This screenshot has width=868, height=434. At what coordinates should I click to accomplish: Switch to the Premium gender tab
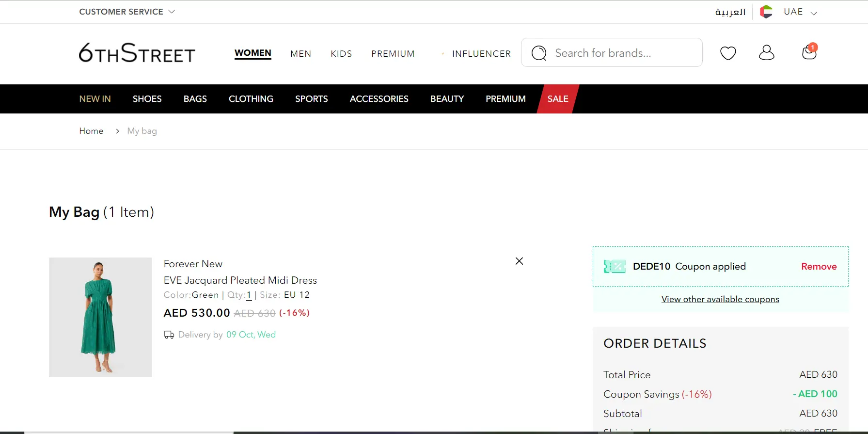(x=393, y=54)
